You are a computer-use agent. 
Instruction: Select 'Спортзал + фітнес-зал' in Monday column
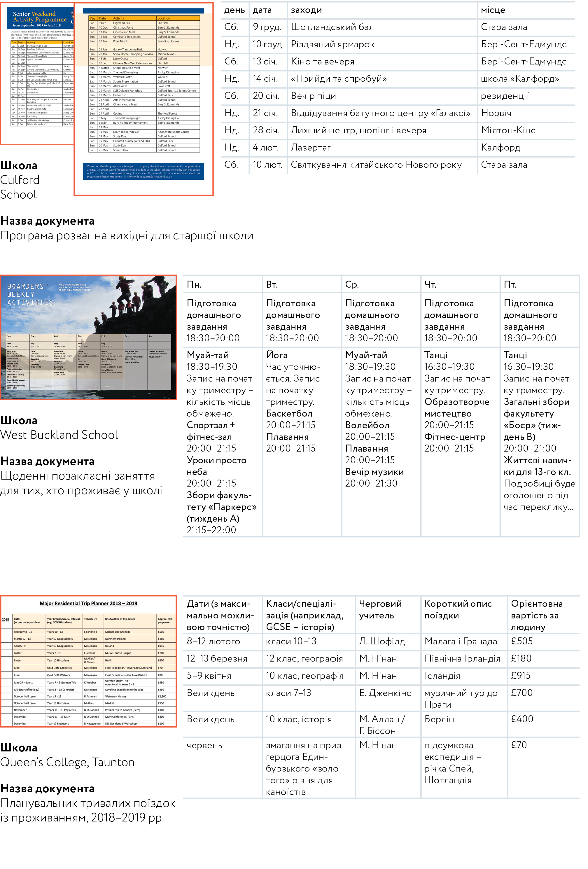click(211, 431)
